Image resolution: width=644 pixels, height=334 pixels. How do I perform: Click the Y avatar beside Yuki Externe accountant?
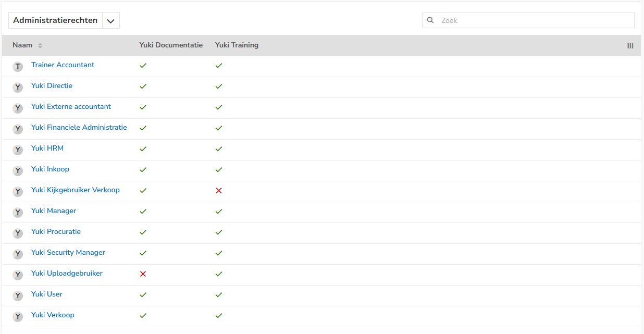point(18,108)
